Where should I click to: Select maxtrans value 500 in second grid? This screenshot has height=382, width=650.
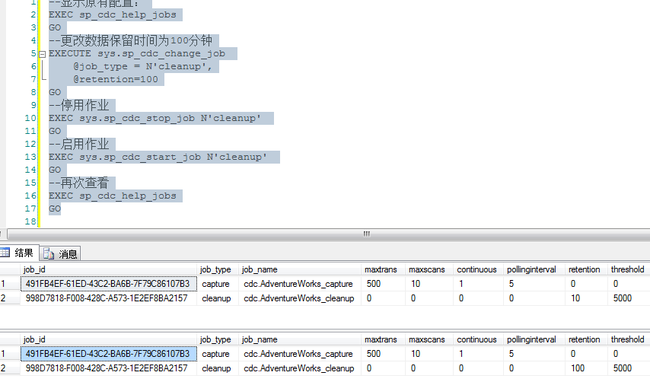(x=383, y=353)
